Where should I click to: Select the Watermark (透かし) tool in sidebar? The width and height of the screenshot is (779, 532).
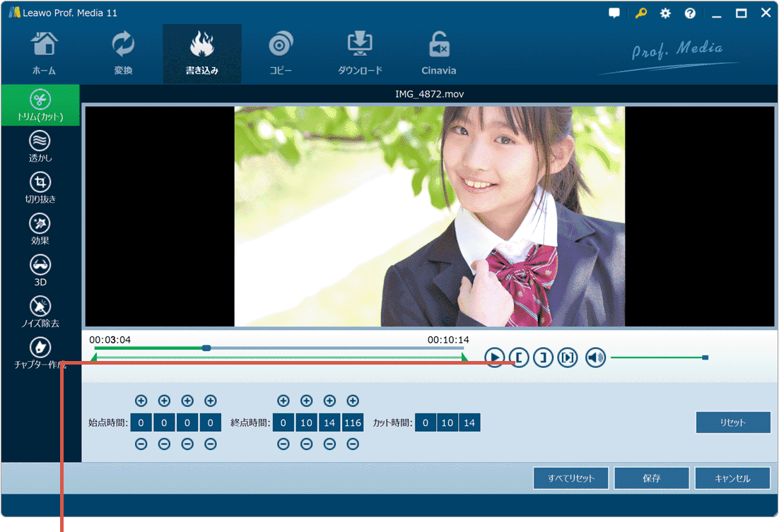coord(40,146)
